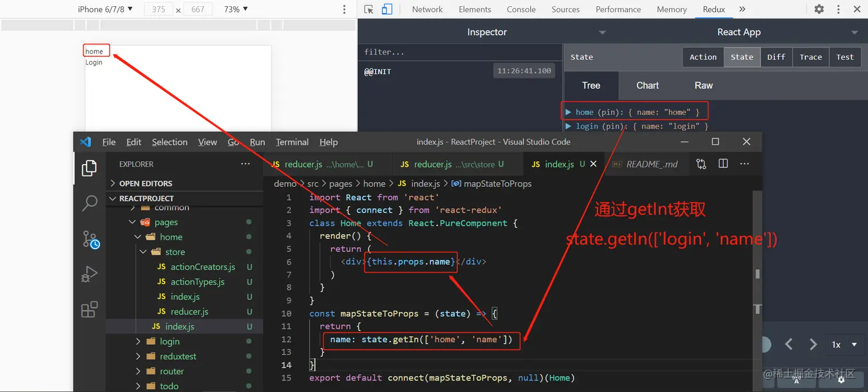Edit the 375 device width field
Viewport: 868px width, 392px height.
[159, 9]
